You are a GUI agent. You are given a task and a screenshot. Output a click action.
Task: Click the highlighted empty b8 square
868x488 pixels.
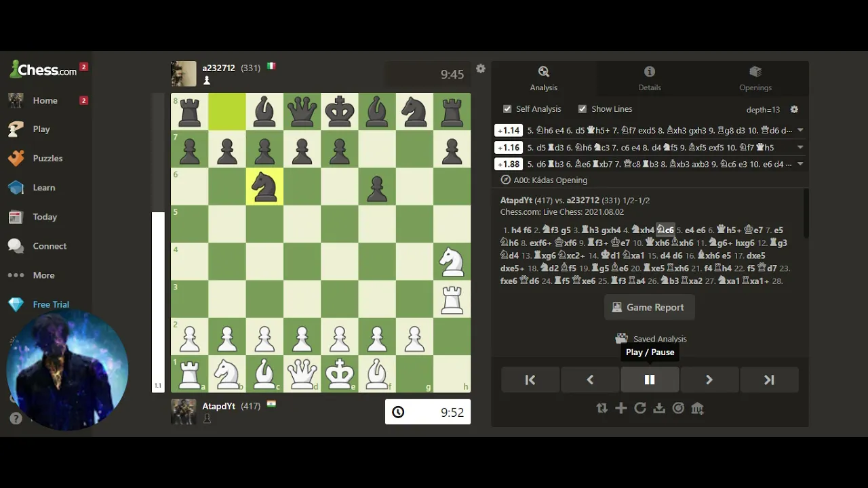(x=227, y=112)
